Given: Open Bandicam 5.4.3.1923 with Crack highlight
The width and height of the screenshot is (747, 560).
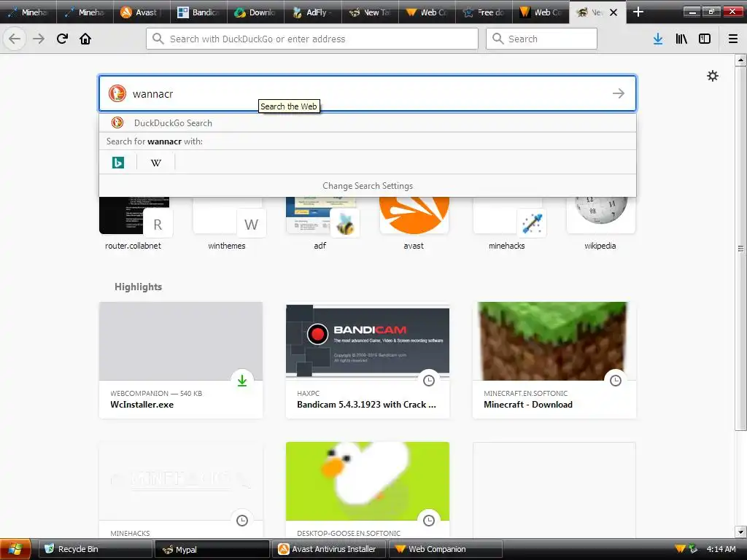Looking at the screenshot, I should pyautogui.click(x=368, y=360).
